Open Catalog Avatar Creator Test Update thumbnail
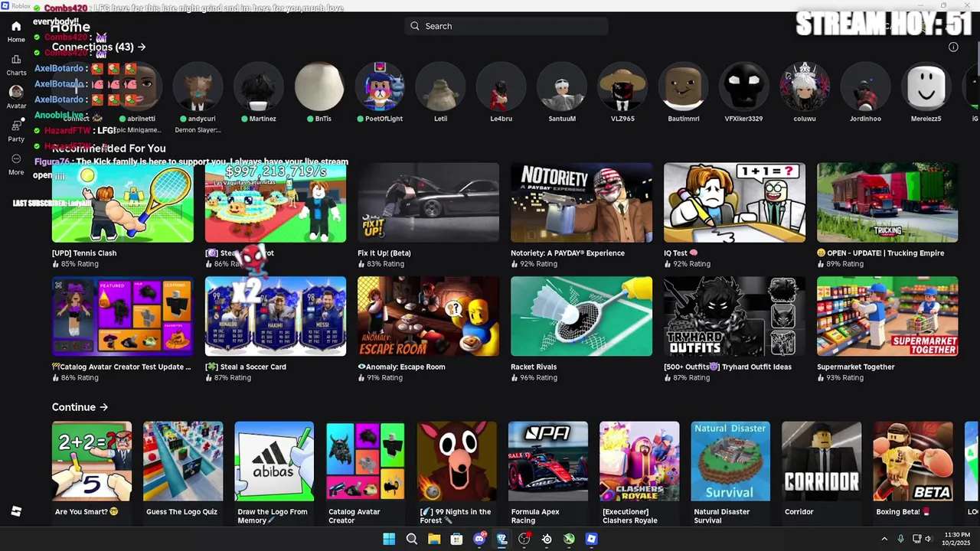Screen dimensions: 980x551 (x=122, y=316)
